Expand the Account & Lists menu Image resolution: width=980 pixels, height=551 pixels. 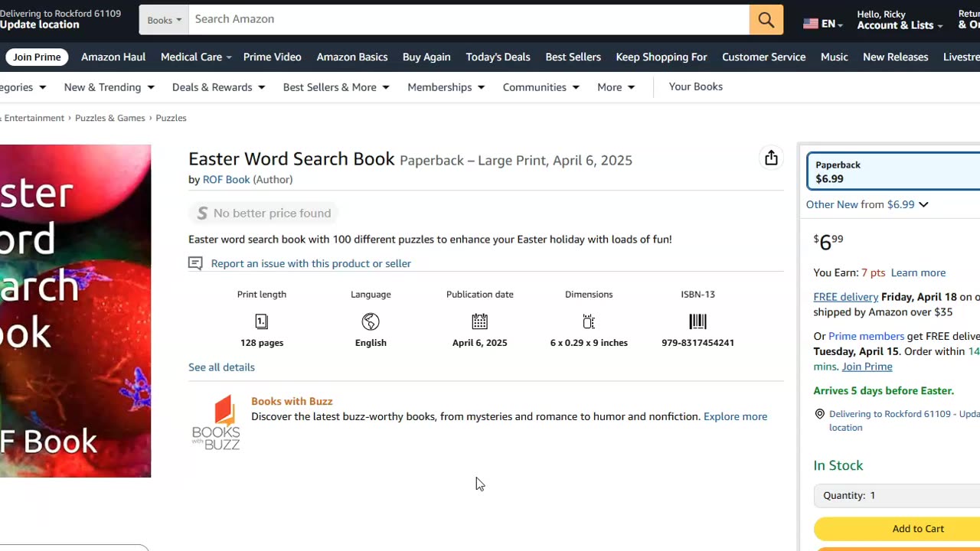point(900,20)
